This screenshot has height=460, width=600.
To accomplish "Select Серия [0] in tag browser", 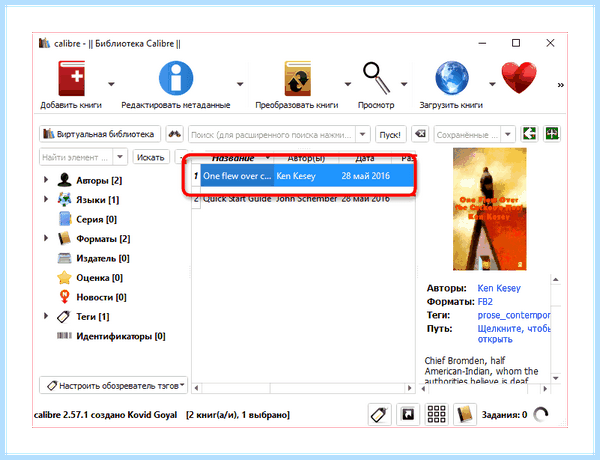I will [96, 219].
